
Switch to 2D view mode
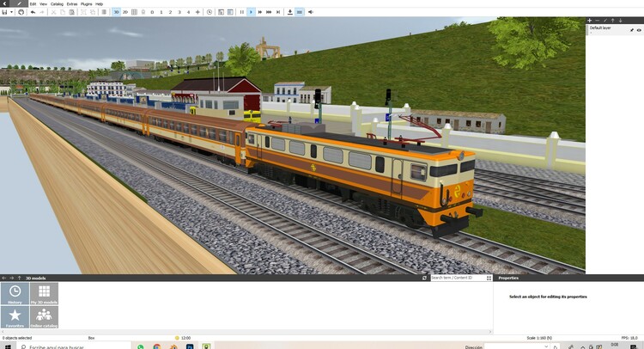(x=125, y=12)
